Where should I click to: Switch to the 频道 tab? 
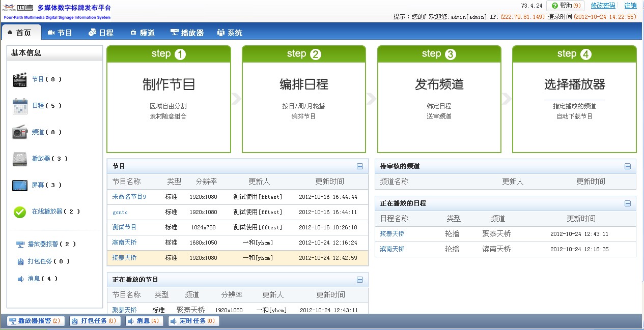tap(142, 33)
